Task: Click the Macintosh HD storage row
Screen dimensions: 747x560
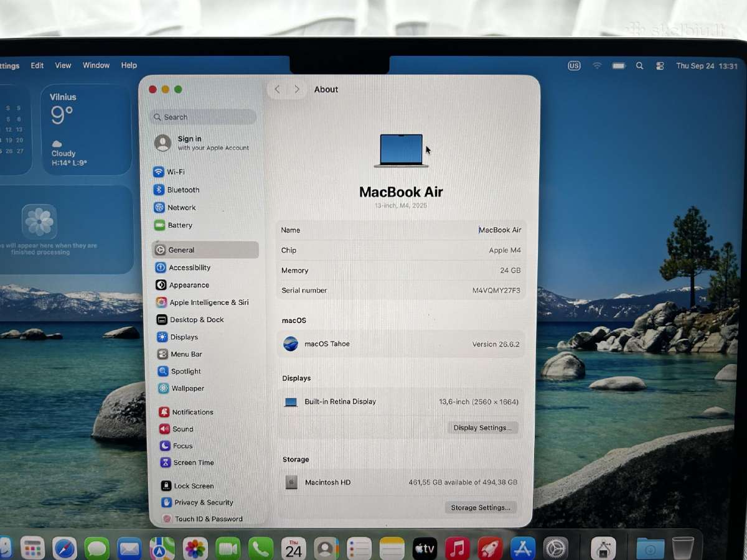Action: tap(401, 482)
